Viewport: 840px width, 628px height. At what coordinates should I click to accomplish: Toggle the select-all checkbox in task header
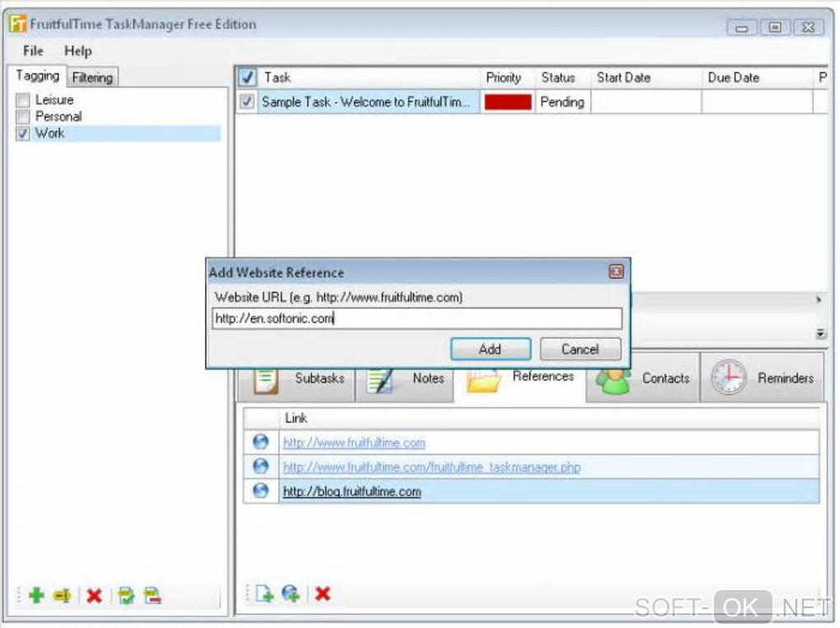click(x=247, y=77)
